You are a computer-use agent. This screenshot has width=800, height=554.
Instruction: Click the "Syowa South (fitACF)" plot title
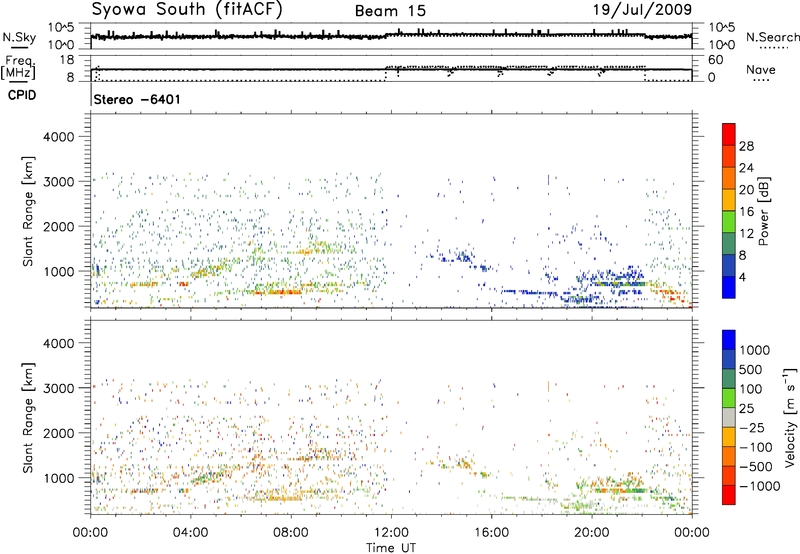tap(187, 10)
